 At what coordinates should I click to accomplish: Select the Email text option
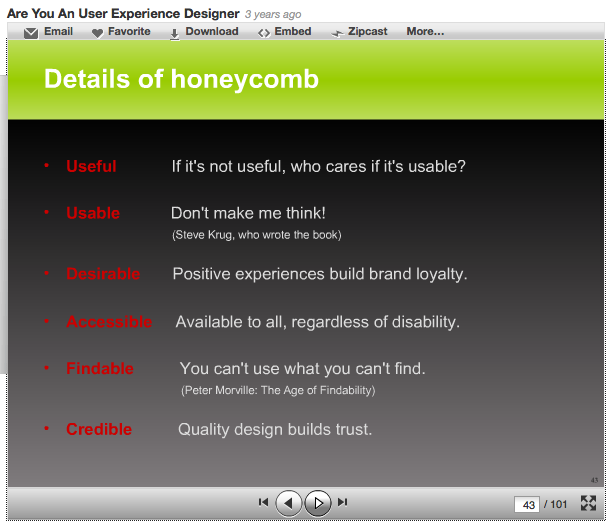click(x=58, y=32)
